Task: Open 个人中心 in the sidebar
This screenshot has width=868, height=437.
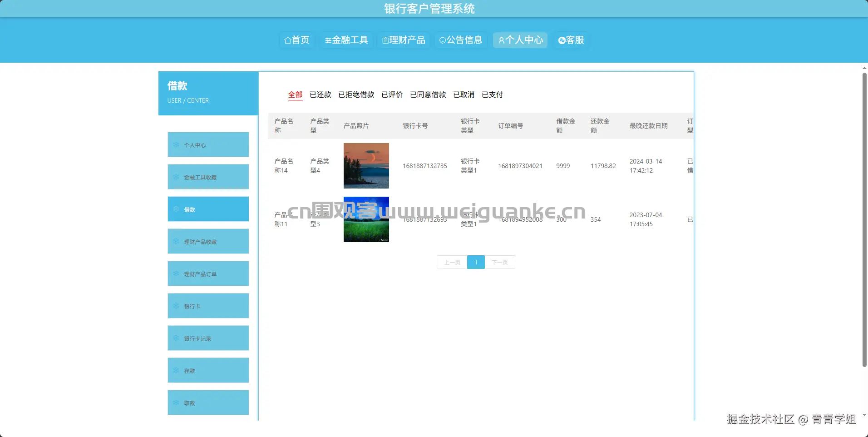Action: tap(208, 144)
